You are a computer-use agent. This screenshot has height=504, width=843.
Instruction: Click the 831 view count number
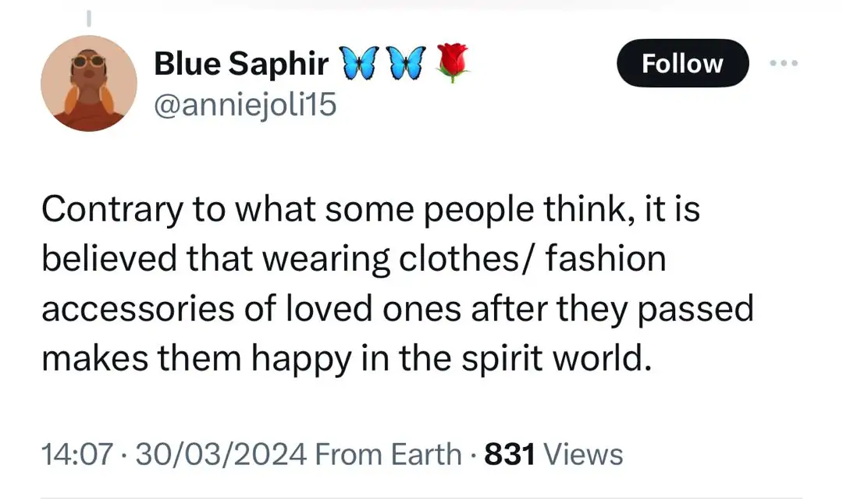(510, 454)
